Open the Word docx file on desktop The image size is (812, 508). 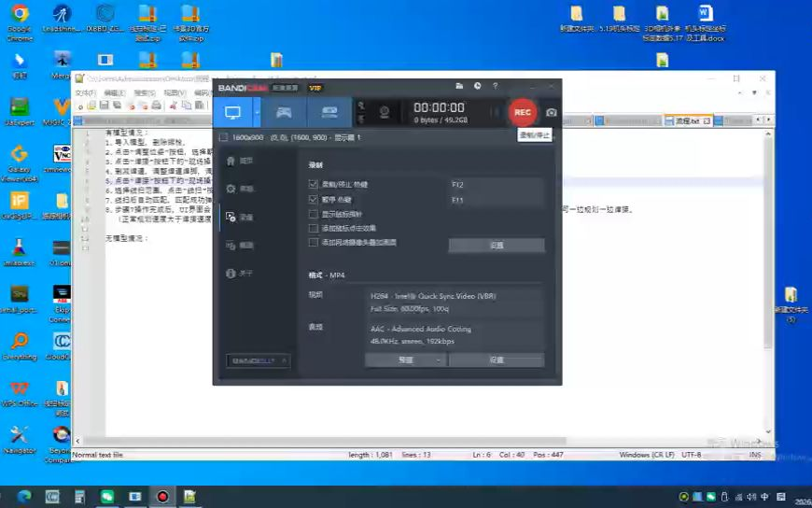tap(706, 23)
